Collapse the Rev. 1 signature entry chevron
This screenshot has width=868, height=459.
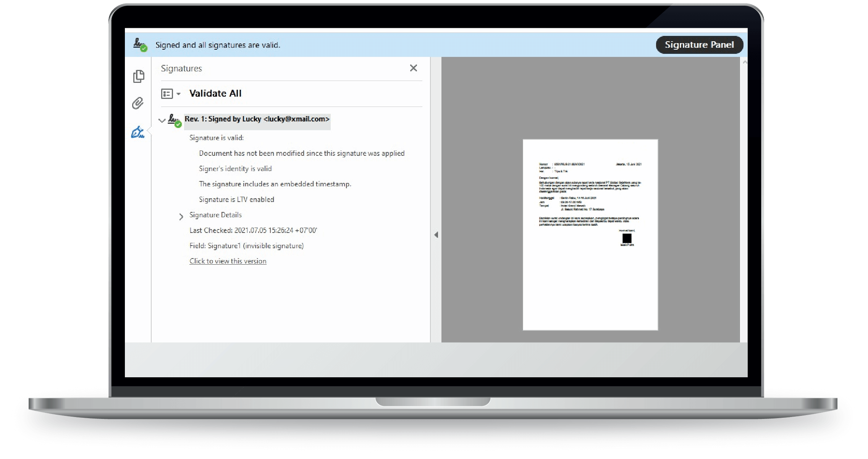162,120
